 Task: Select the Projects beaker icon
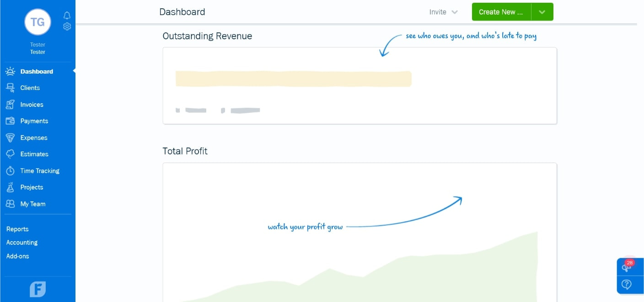coord(10,187)
